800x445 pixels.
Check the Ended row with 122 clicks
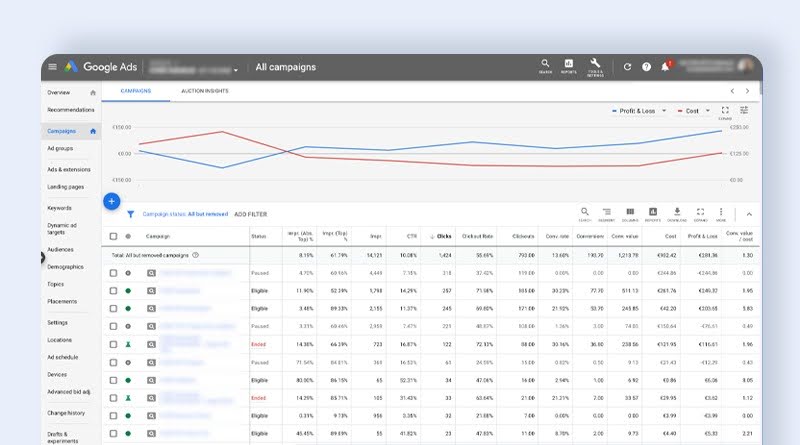click(113, 344)
